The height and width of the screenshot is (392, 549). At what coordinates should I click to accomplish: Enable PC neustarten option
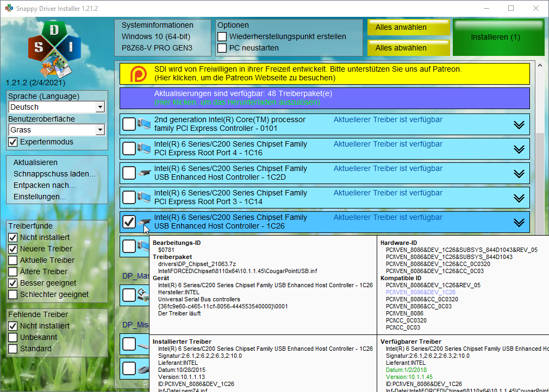click(222, 48)
